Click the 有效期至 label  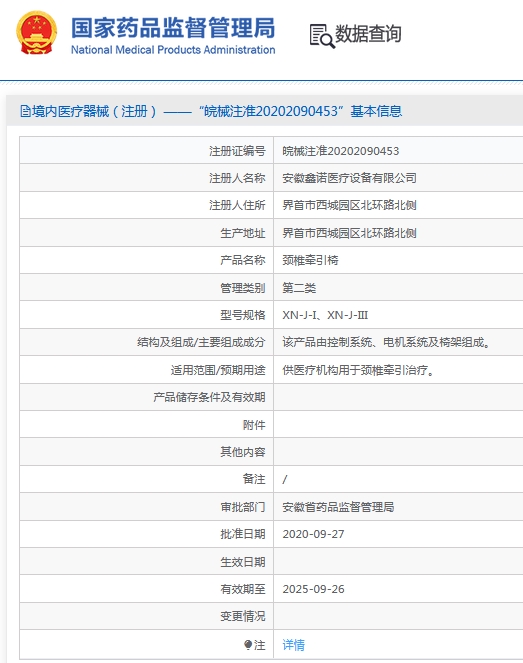pyautogui.click(x=243, y=589)
